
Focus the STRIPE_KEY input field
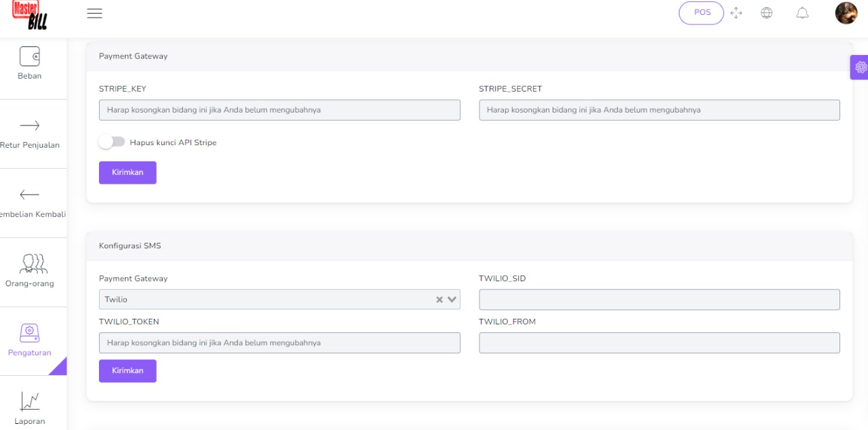tap(279, 110)
